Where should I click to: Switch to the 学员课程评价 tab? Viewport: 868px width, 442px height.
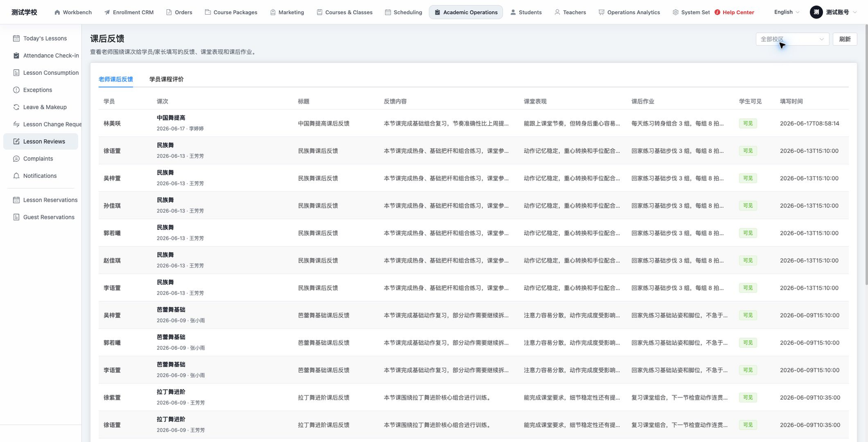[167, 79]
